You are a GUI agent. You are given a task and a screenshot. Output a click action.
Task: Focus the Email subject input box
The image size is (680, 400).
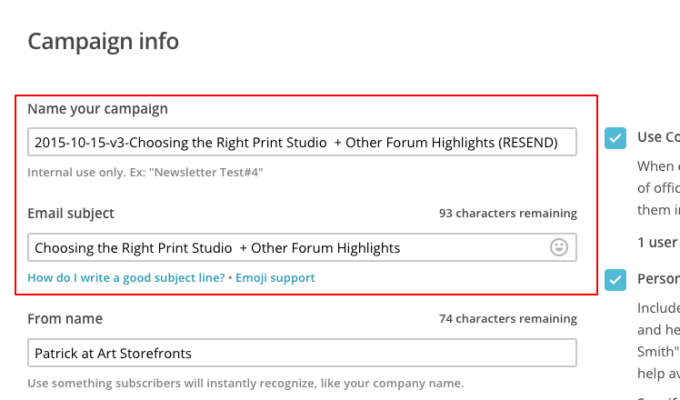pos(290,247)
